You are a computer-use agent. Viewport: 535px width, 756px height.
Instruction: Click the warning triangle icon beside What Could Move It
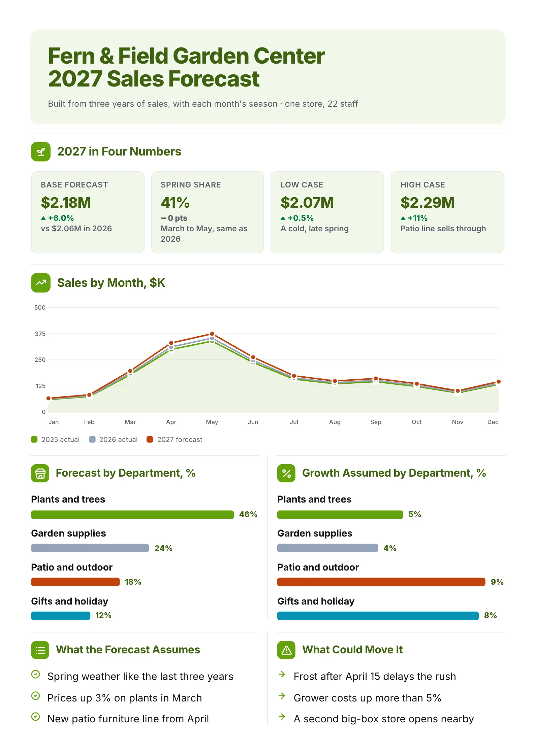[286, 650]
